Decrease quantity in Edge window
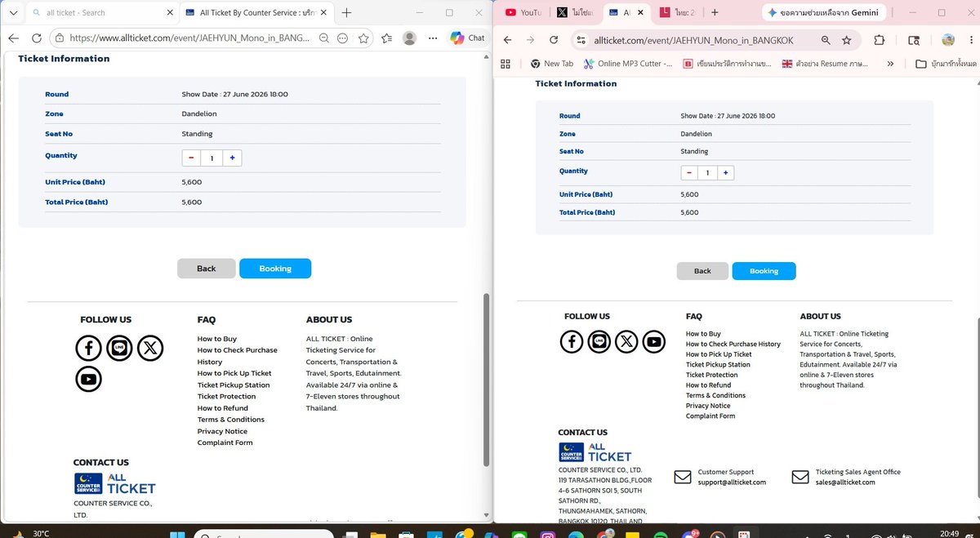 pos(191,158)
